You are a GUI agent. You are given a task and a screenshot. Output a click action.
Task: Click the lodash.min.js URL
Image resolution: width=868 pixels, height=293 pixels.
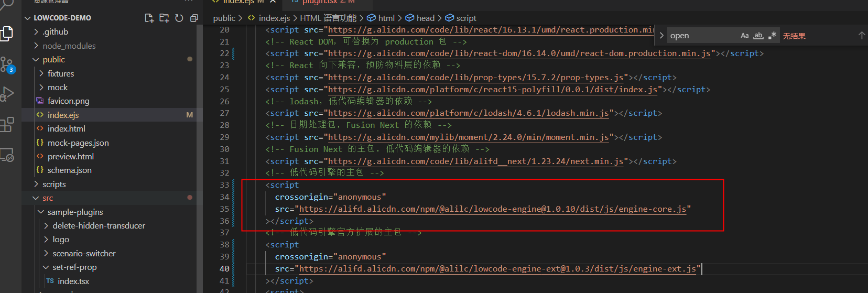coord(469,113)
